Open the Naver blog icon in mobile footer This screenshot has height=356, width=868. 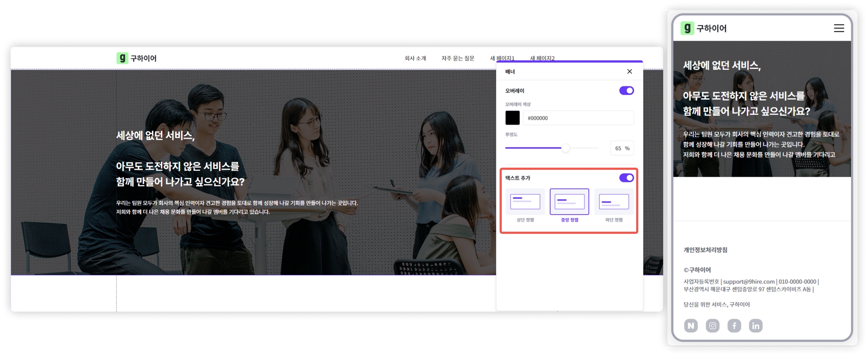click(x=691, y=325)
